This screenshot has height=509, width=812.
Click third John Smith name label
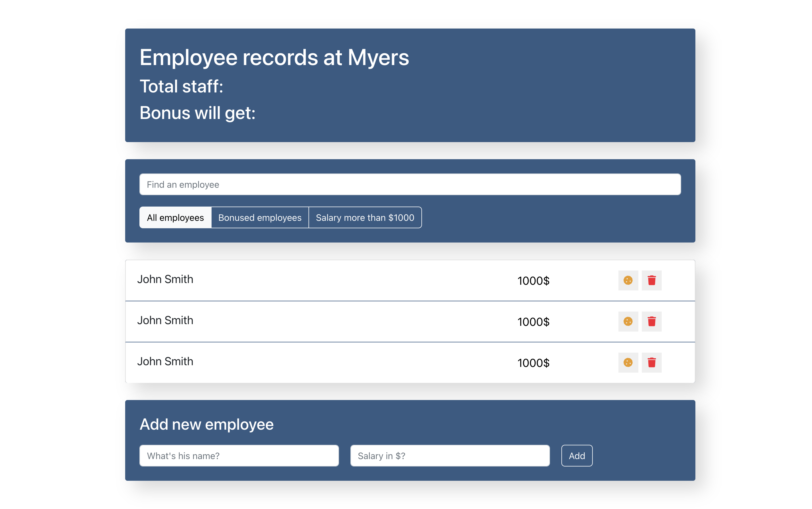pyautogui.click(x=165, y=361)
